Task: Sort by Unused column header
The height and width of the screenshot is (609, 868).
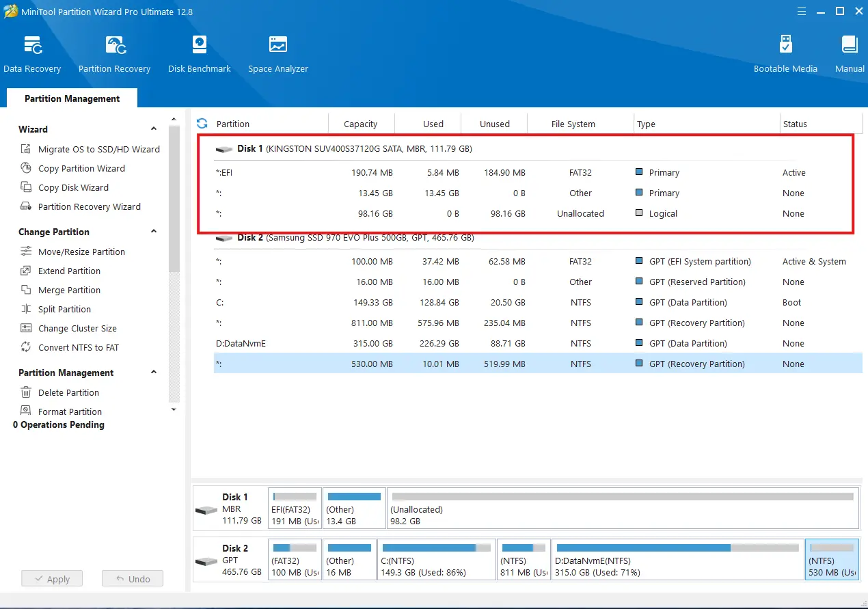Action: click(495, 124)
